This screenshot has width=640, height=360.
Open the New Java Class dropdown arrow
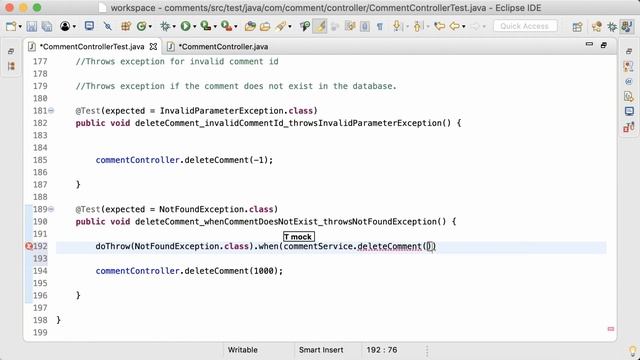point(150,27)
